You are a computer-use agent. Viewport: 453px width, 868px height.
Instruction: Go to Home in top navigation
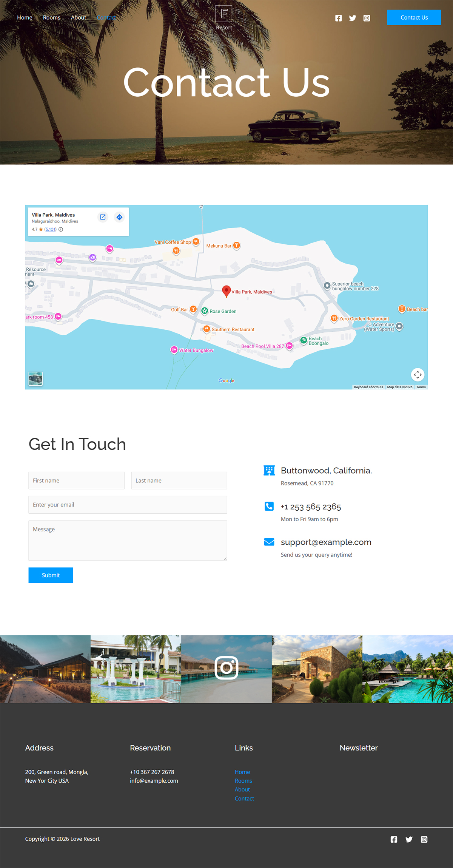tap(25, 17)
